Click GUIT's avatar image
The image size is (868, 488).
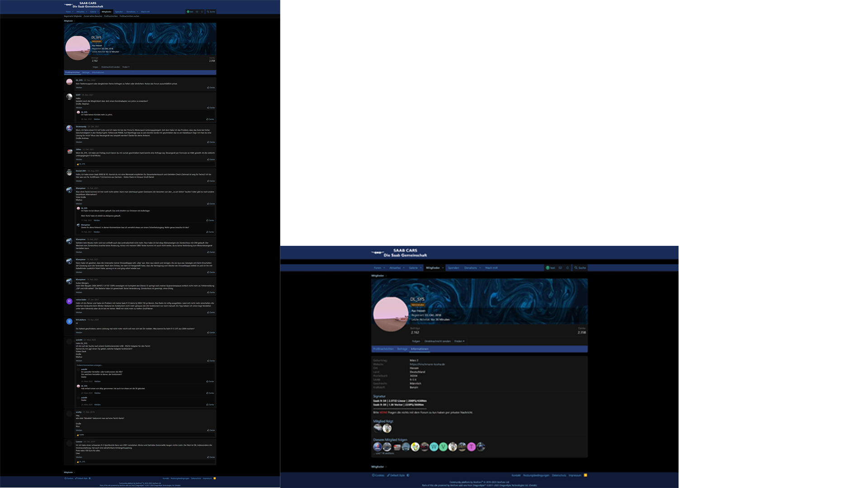69,97
